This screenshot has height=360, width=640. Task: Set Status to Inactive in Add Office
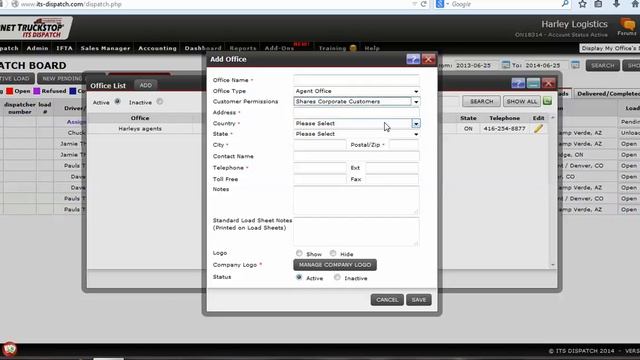click(337, 277)
